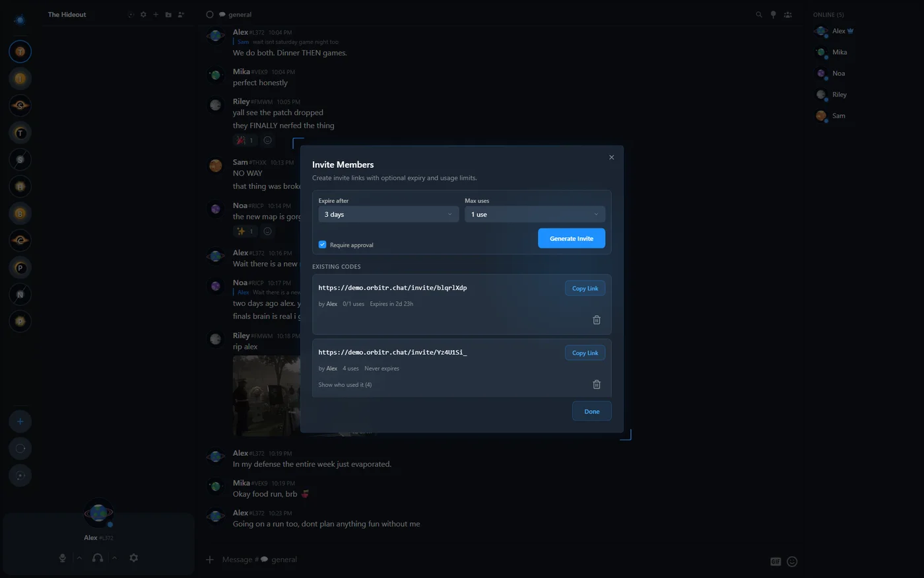This screenshot has height=578, width=924.
Task: Open the server icon labeled C
Action: coord(20,240)
